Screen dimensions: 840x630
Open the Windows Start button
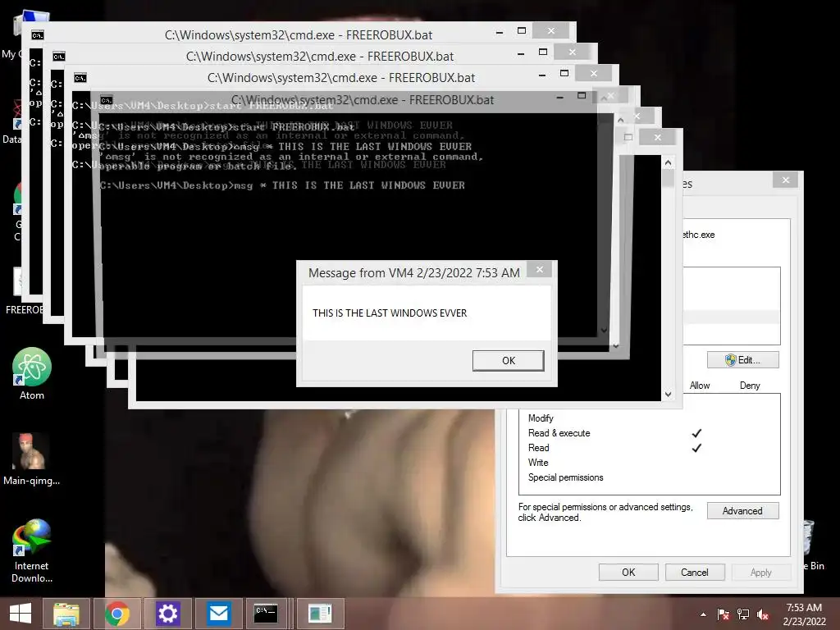click(21, 614)
